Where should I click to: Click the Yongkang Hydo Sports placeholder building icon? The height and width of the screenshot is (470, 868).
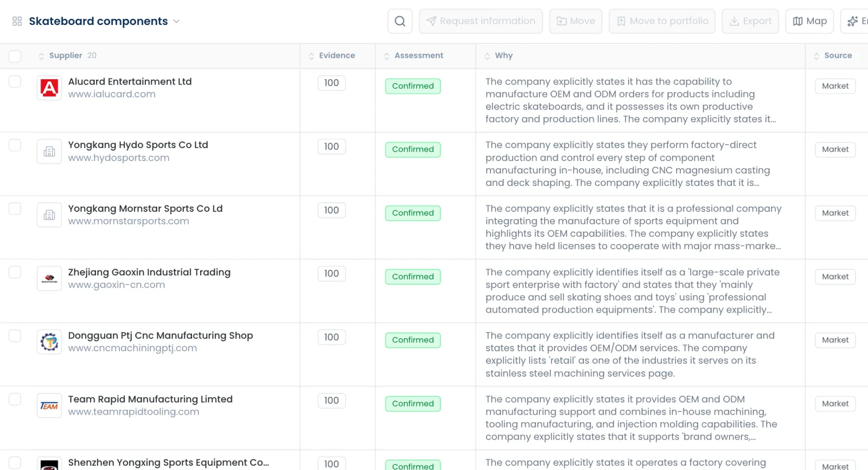[x=49, y=151]
